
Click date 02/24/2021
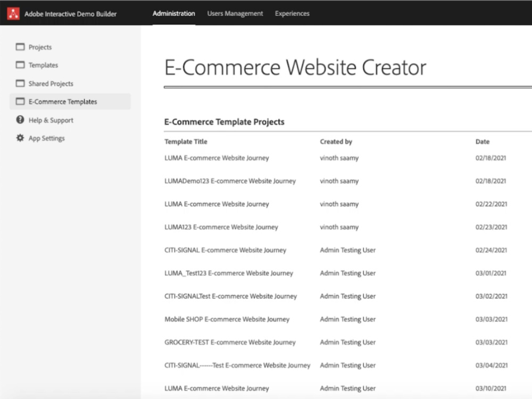click(491, 250)
